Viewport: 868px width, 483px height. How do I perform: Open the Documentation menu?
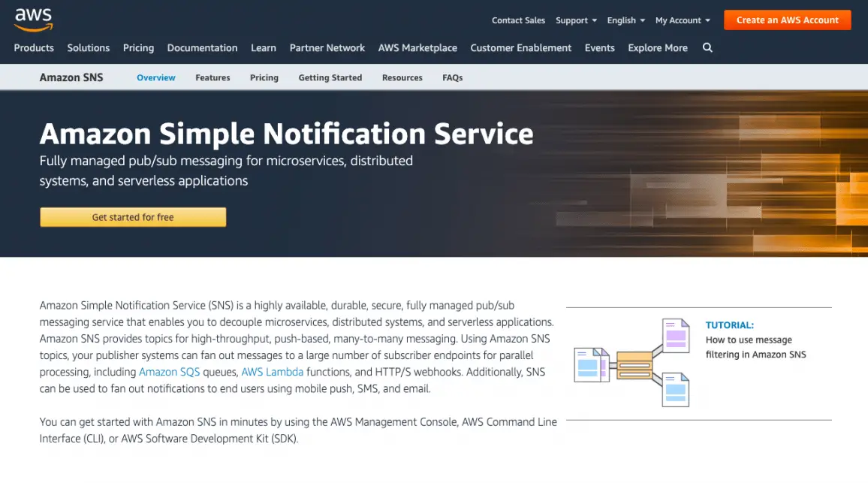point(202,48)
